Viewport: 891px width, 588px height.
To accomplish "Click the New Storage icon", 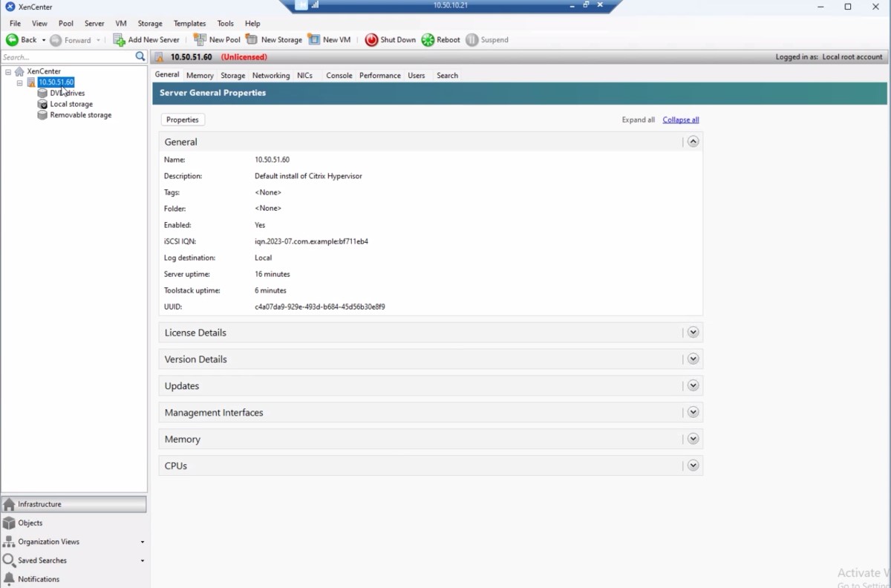I will [x=252, y=39].
